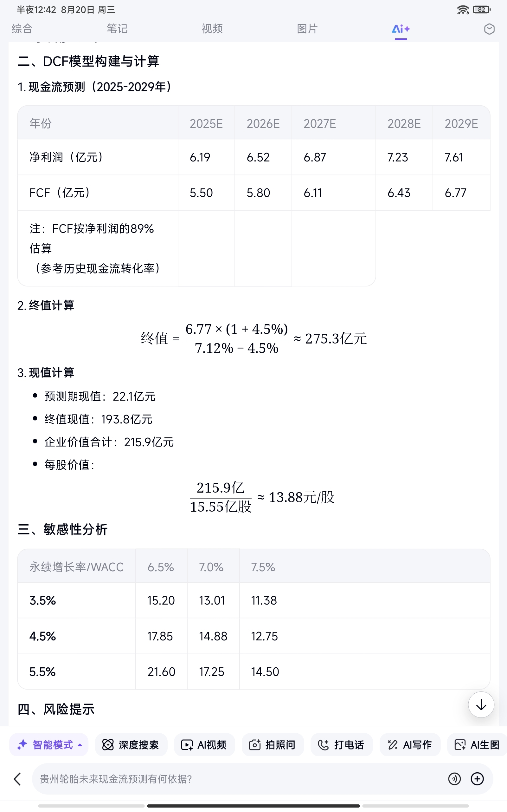Select the Ai+ tab

point(401,29)
